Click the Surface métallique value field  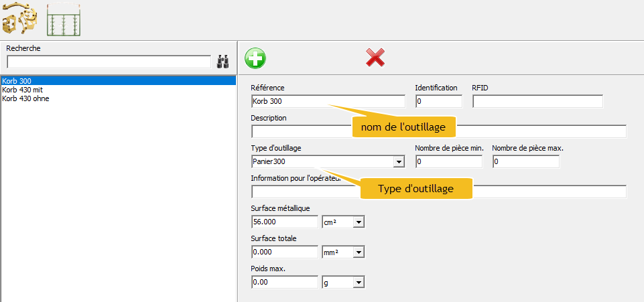pyautogui.click(x=284, y=222)
